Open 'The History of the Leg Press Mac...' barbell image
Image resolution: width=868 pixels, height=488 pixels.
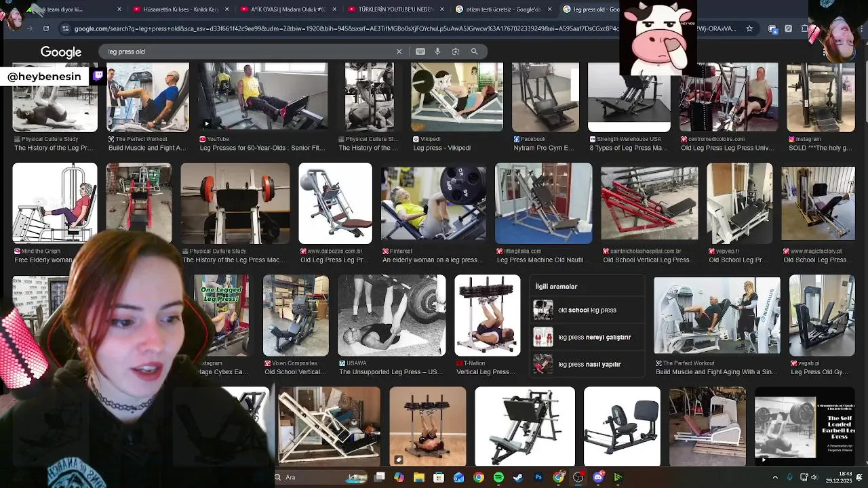(235, 203)
